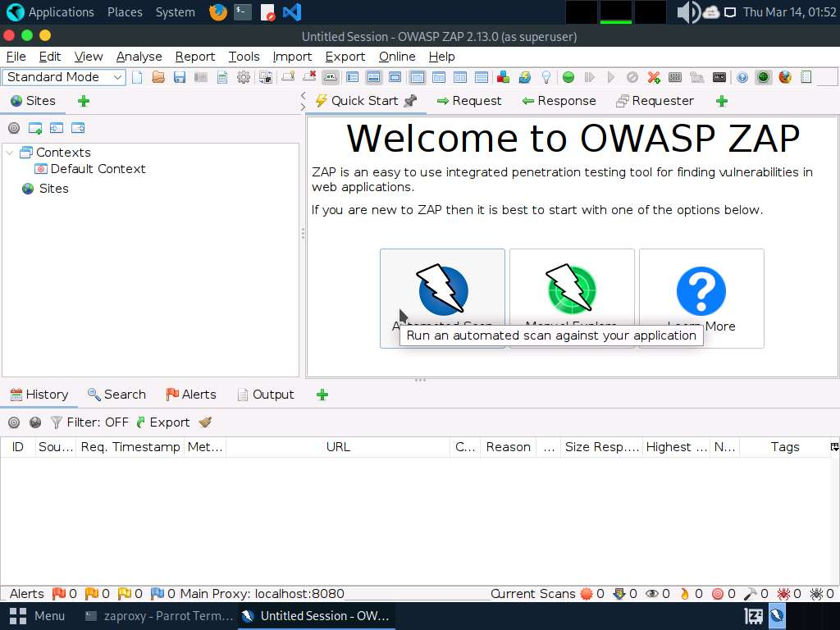Expand the Contexts tree node
This screenshot has height=630, width=840.
(11, 153)
